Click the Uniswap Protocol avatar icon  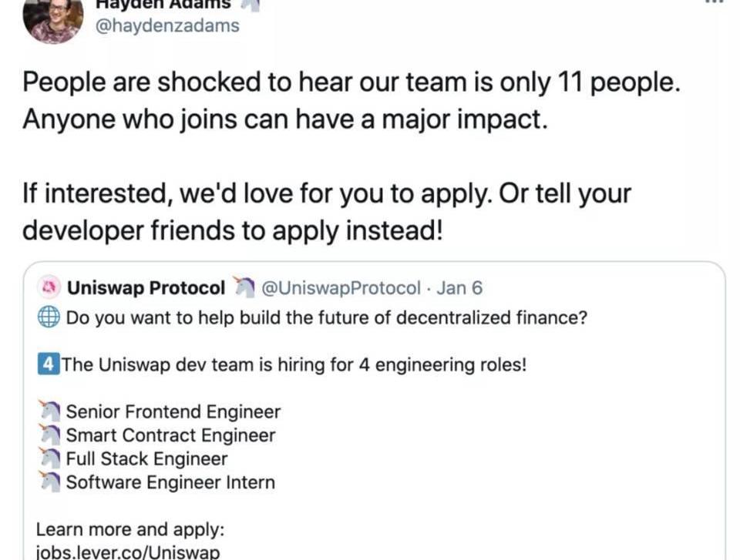(x=49, y=288)
